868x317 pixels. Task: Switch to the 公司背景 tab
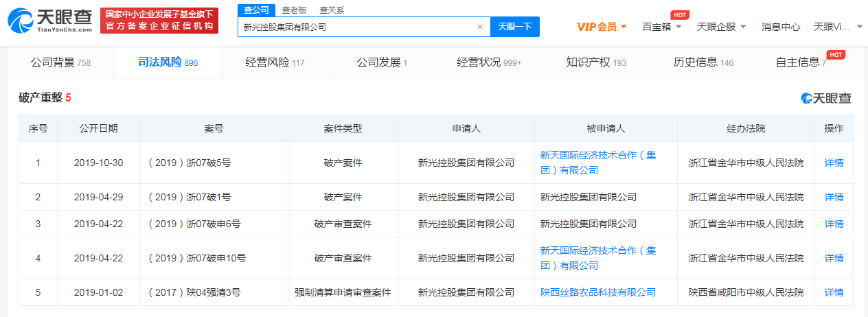(x=60, y=62)
